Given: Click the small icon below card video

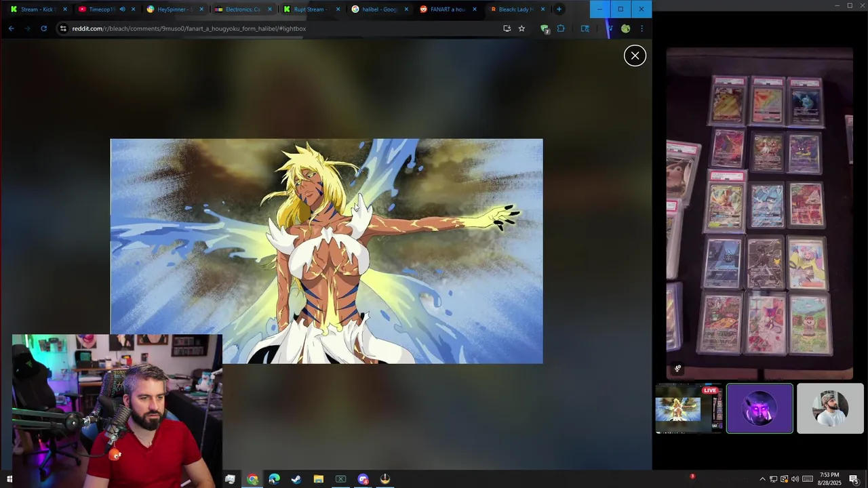Looking at the screenshot, I should [x=677, y=369].
